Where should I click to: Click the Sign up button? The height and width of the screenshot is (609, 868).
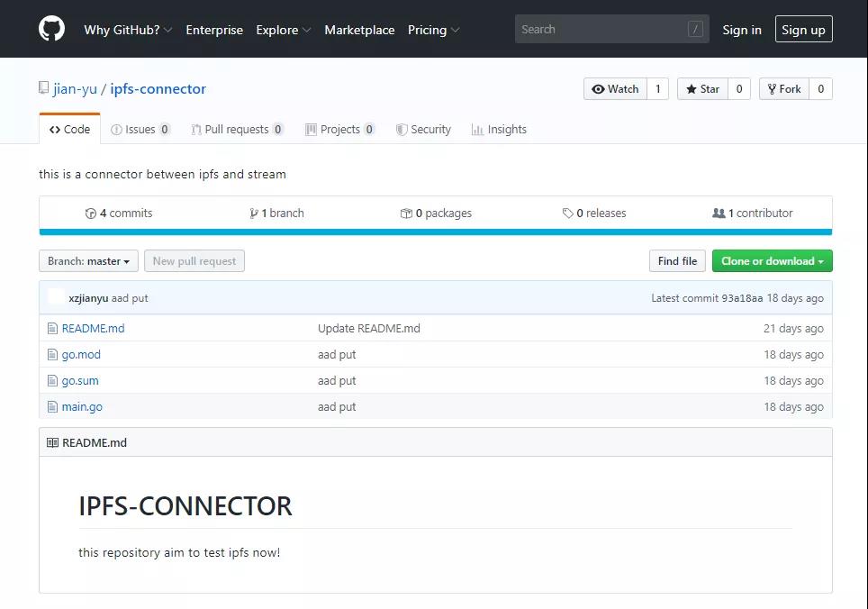tap(803, 30)
